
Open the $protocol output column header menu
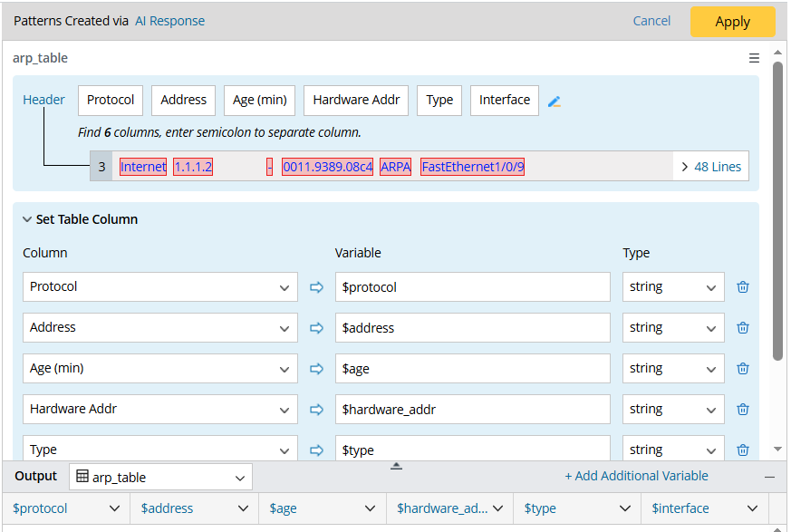114,509
